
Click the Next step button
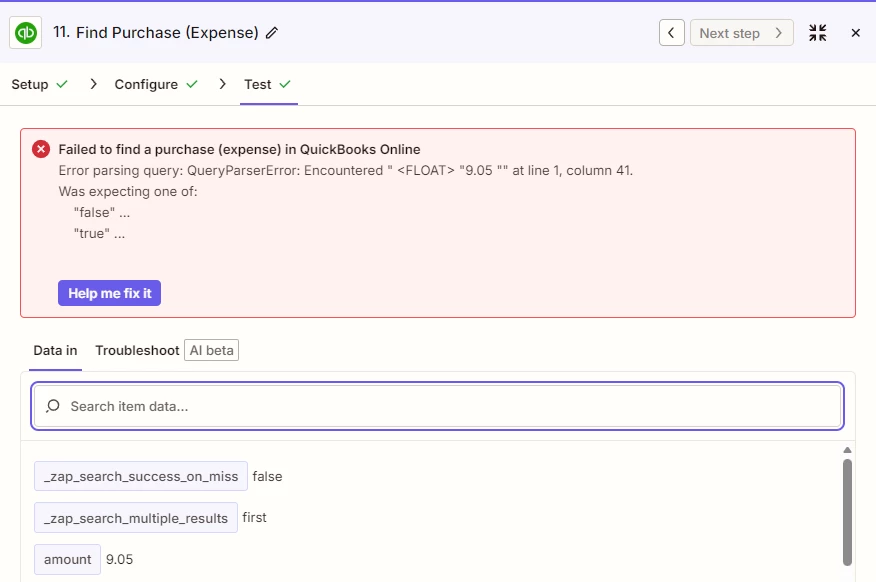(x=741, y=33)
